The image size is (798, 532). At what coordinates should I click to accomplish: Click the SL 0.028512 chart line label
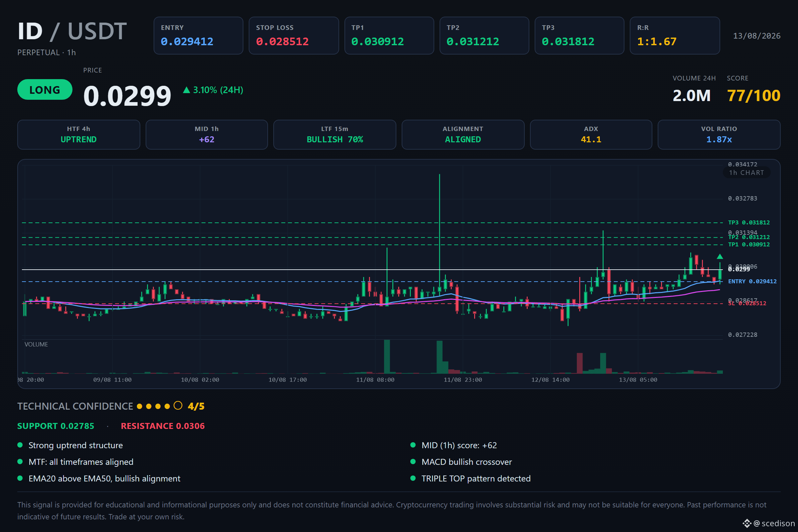pyautogui.click(x=747, y=304)
